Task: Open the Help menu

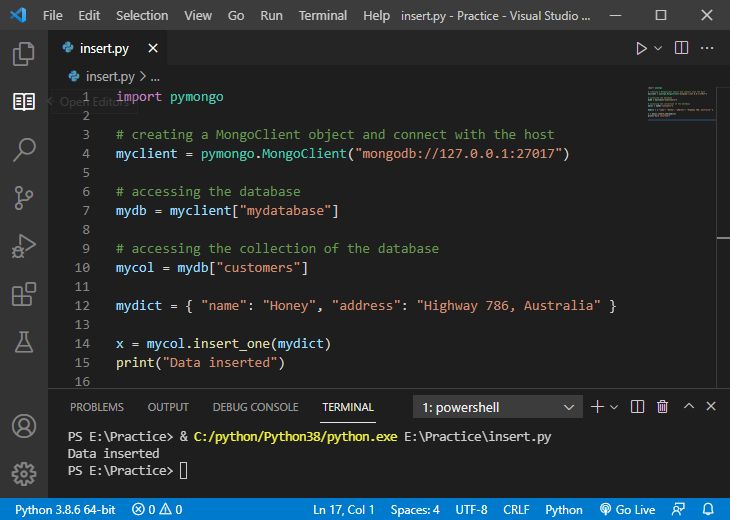Action: coord(376,15)
